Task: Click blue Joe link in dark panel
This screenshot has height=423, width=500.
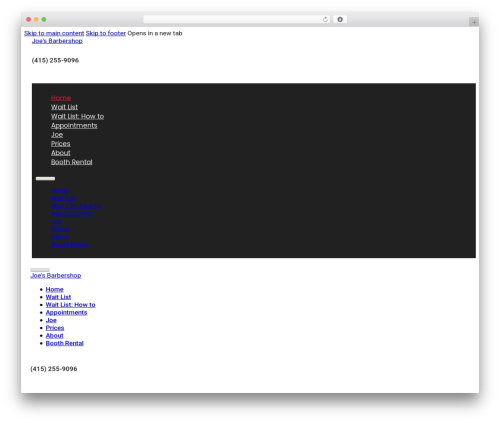Action: tap(56, 221)
